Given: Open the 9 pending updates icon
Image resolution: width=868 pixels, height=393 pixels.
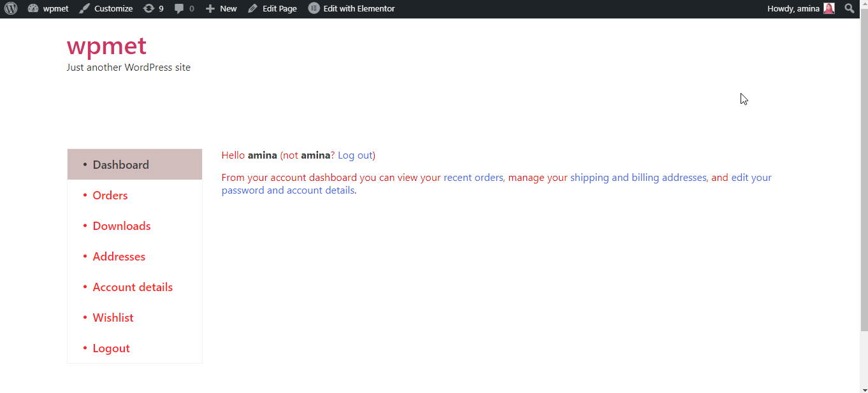Looking at the screenshot, I should point(148,9).
